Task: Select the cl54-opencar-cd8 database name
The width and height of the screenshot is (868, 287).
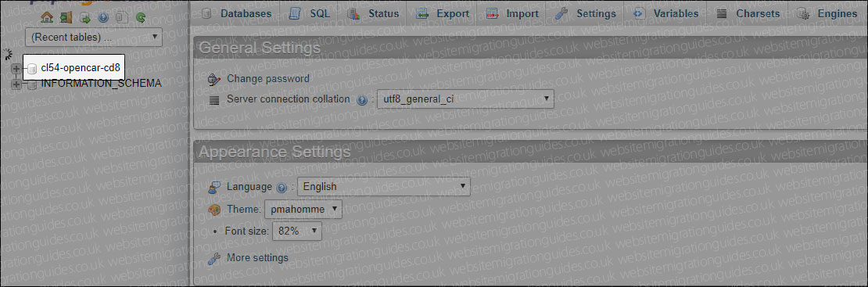Action: 81,67
